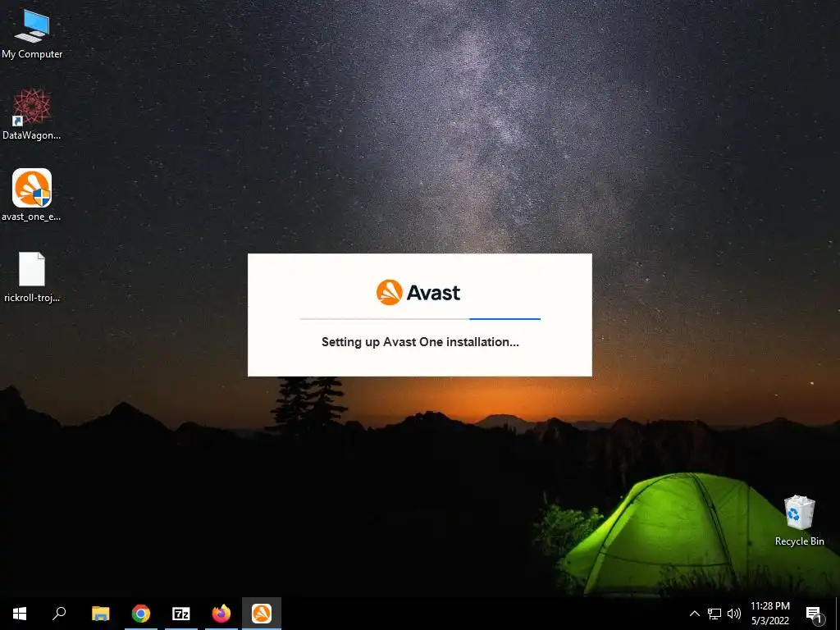Click the Avast logo in installer dialog
The height and width of the screenshot is (630, 840).
click(x=418, y=293)
